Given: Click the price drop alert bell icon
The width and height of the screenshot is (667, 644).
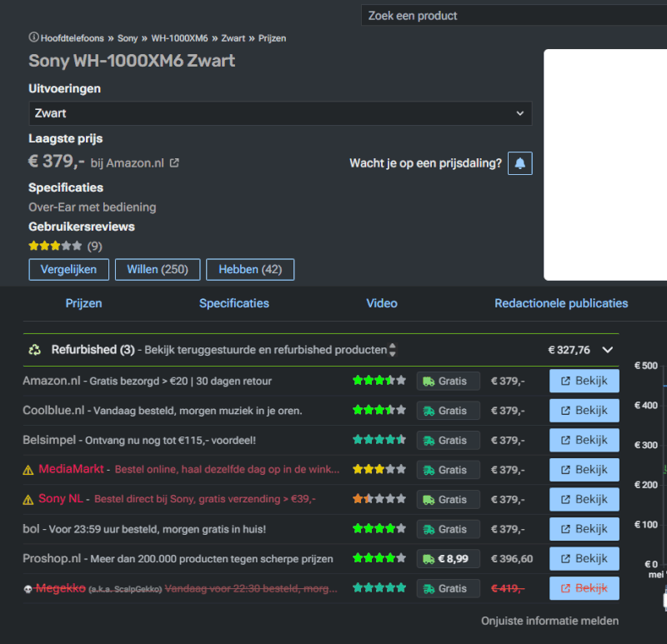Looking at the screenshot, I should click(x=519, y=163).
